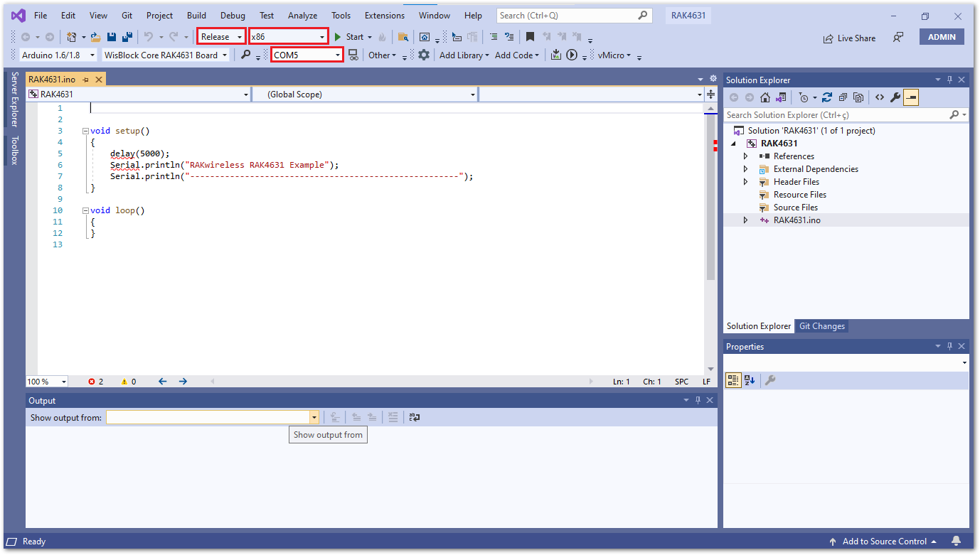980x555 pixels.
Task: Click the Collapse All icon in Solution Explorer
Action: click(x=843, y=97)
